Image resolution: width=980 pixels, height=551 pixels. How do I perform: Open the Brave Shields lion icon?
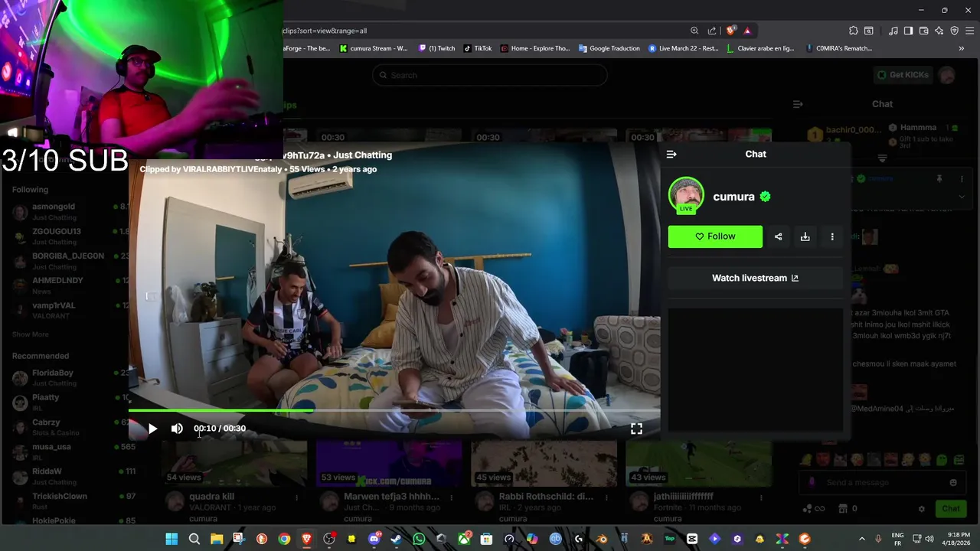pos(730,31)
